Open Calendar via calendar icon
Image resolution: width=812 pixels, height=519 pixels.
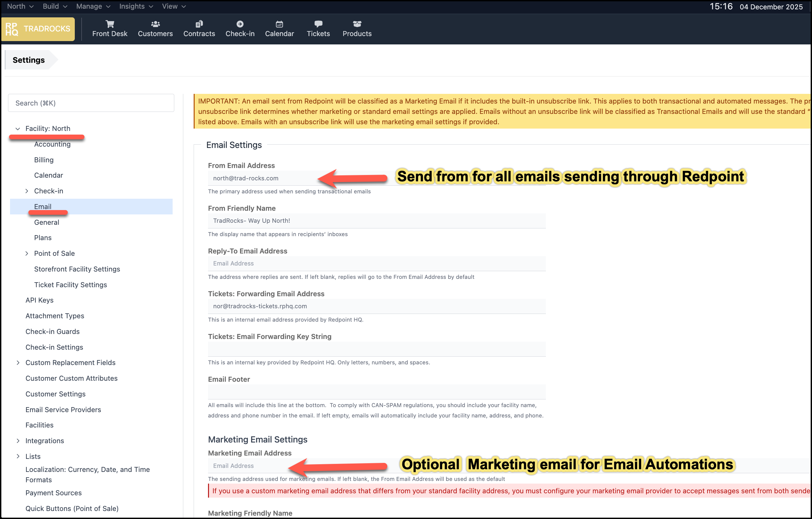point(279,24)
